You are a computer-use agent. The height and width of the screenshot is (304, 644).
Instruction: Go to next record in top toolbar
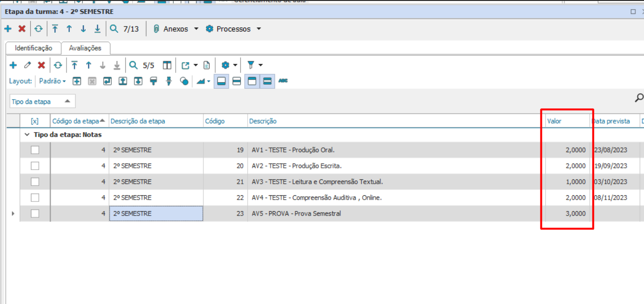83,29
